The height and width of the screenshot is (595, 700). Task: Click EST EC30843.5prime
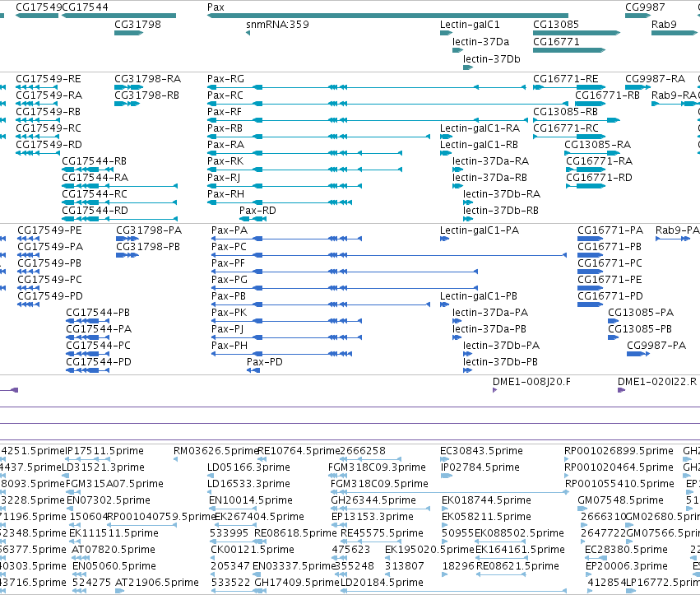pyautogui.click(x=446, y=458)
